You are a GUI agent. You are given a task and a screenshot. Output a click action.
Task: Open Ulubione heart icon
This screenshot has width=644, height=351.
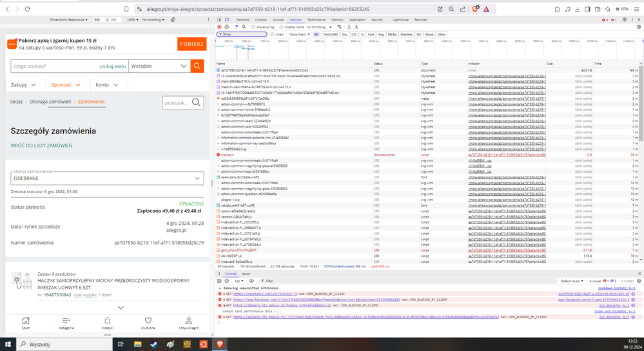[x=148, y=323]
